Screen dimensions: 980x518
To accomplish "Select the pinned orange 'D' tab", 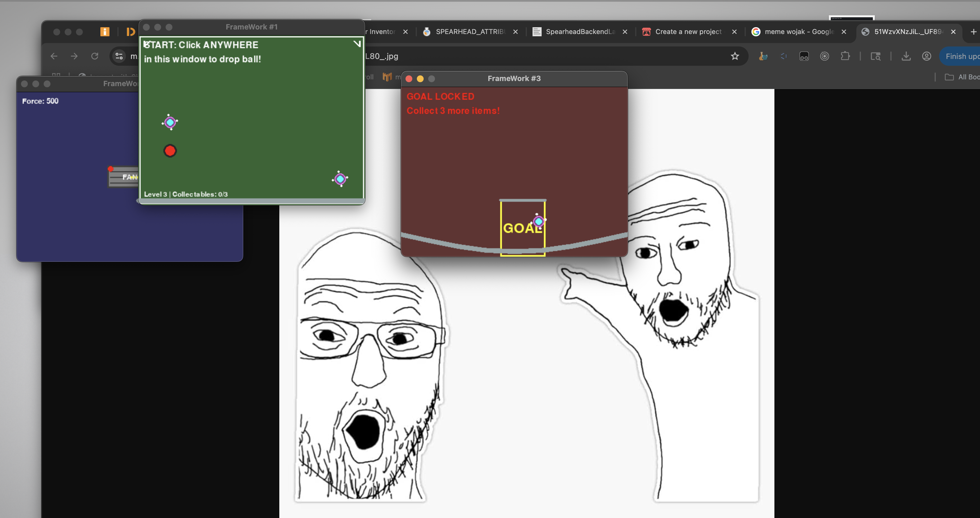I will [130, 31].
